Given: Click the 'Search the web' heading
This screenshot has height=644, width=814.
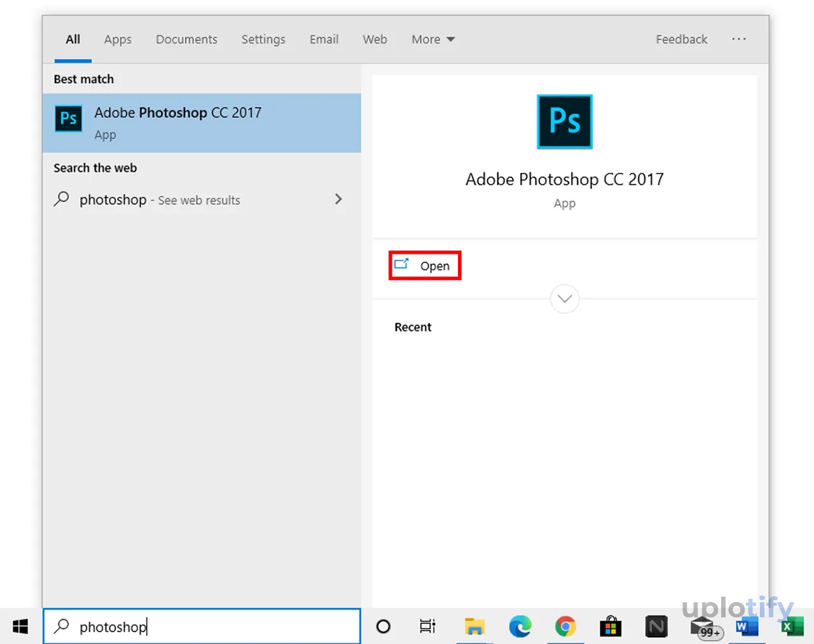Looking at the screenshot, I should click(x=95, y=168).
